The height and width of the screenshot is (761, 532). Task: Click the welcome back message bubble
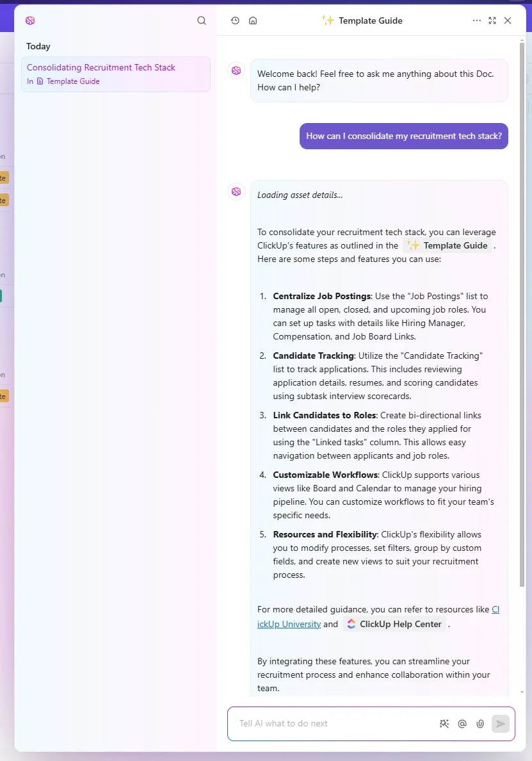tap(379, 81)
